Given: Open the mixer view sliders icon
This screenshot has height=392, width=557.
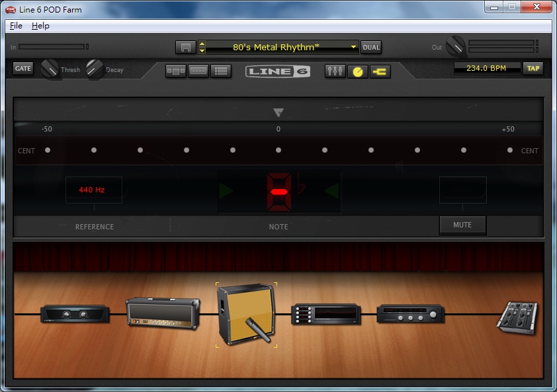Looking at the screenshot, I should [335, 71].
